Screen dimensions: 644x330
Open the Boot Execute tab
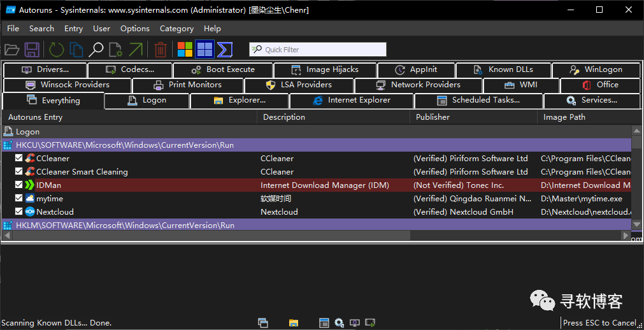pyautogui.click(x=222, y=70)
